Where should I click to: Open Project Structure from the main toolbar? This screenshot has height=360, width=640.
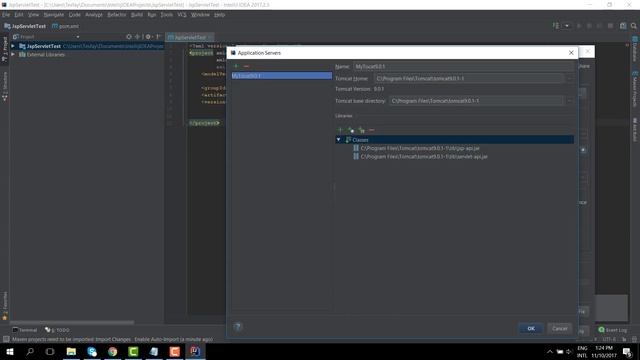tap(623, 26)
